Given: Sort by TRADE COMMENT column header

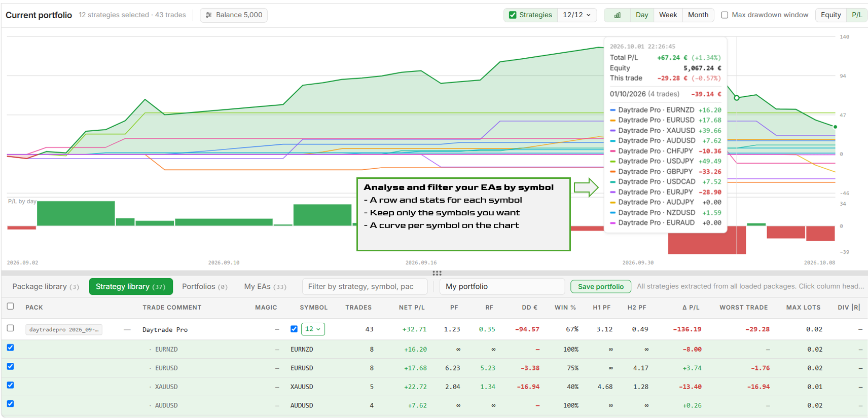Looking at the screenshot, I should pyautogui.click(x=172, y=308).
